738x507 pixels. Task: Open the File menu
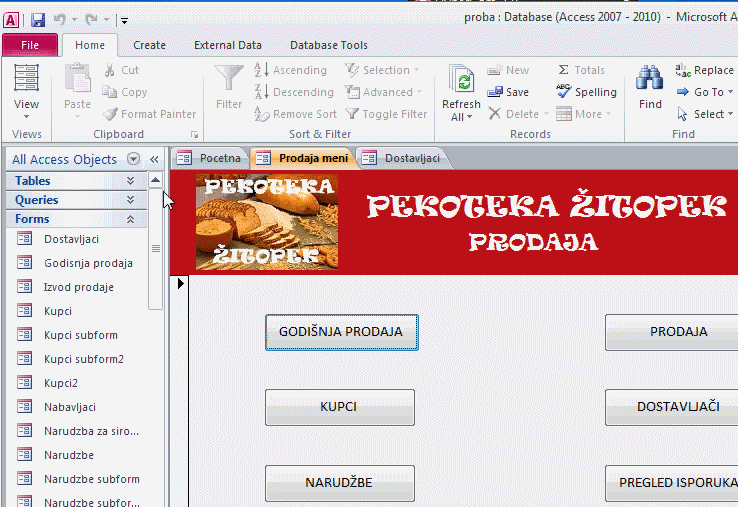[x=30, y=45]
